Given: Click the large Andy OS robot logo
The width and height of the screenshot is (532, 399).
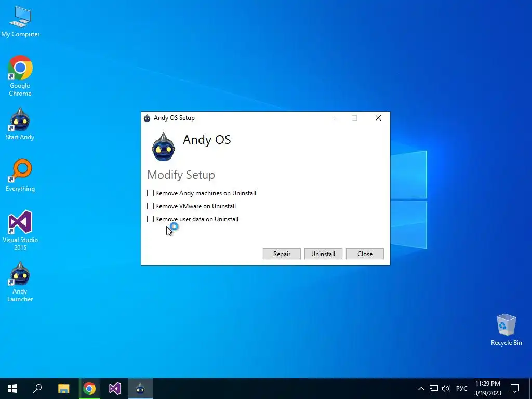Looking at the screenshot, I should tap(163, 146).
